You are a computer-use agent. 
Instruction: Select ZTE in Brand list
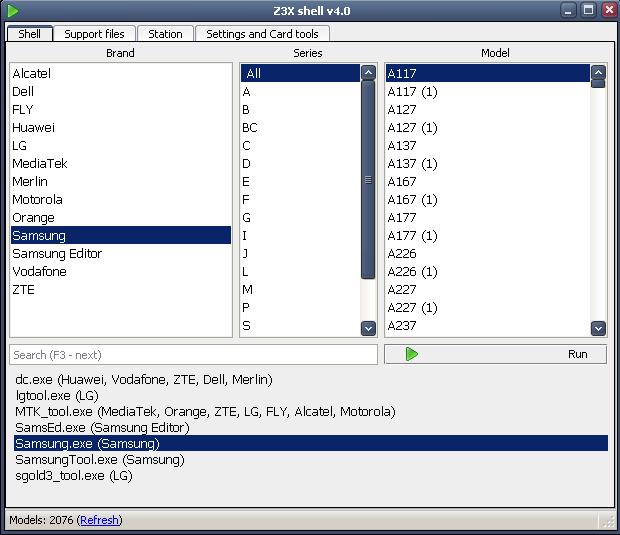121,289
